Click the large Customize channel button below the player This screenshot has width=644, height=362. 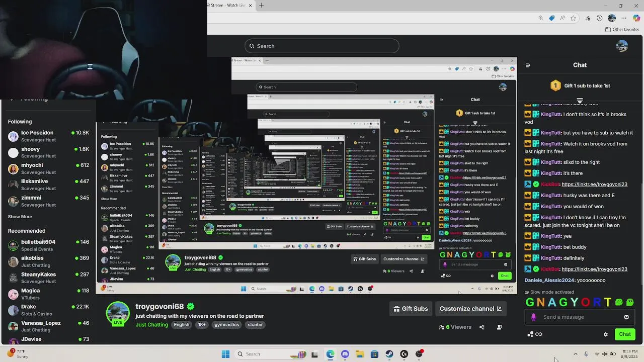coord(470,309)
